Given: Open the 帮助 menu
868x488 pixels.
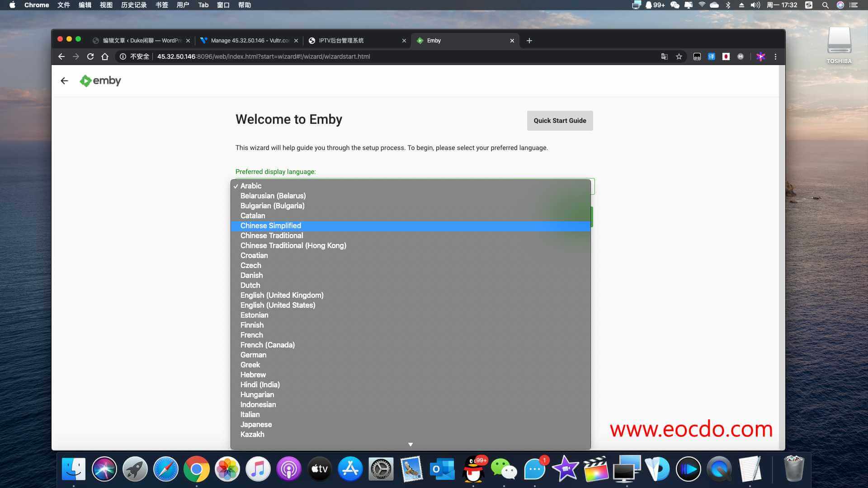Looking at the screenshot, I should tap(245, 5).
